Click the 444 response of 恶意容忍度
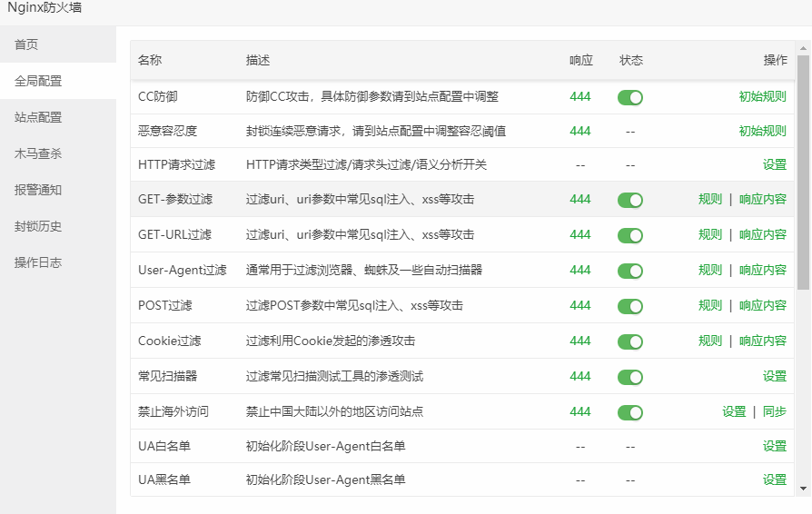This screenshot has width=812, height=514. [x=580, y=131]
